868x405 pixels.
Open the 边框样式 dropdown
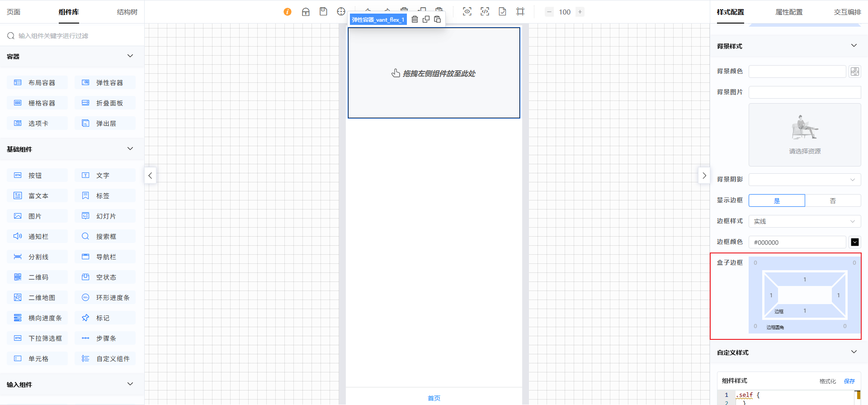pos(805,221)
